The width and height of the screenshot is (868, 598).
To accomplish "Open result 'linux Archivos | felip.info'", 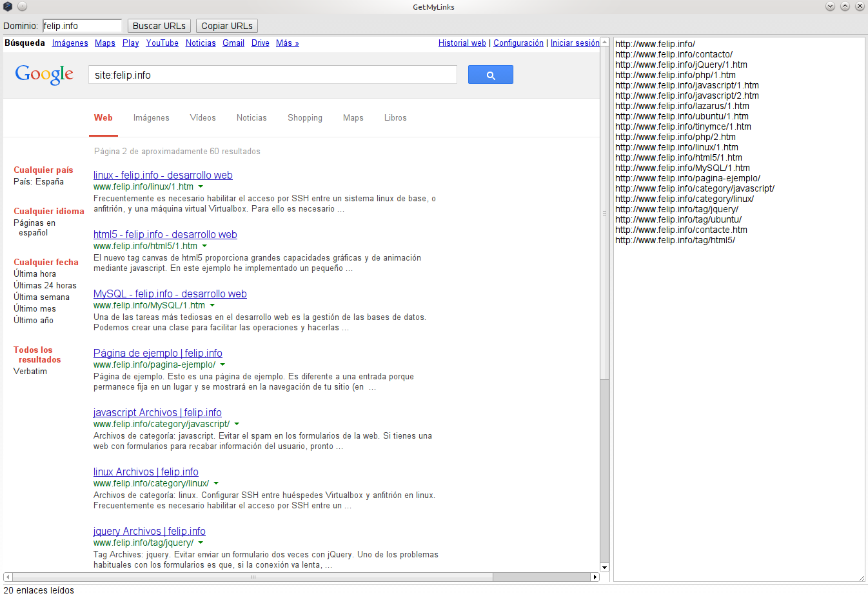I will pos(146,472).
